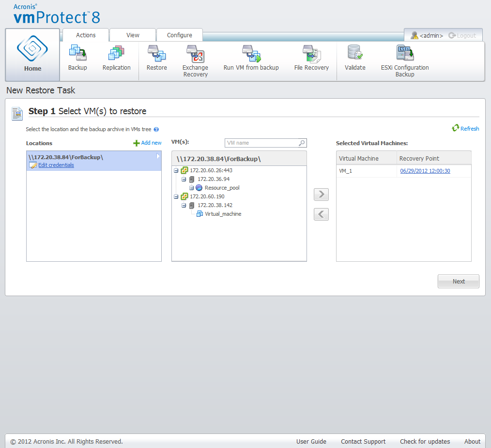Select the host icon for 172.20.36.94
The height and width of the screenshot is (448, 491).
tap(192, 179)
